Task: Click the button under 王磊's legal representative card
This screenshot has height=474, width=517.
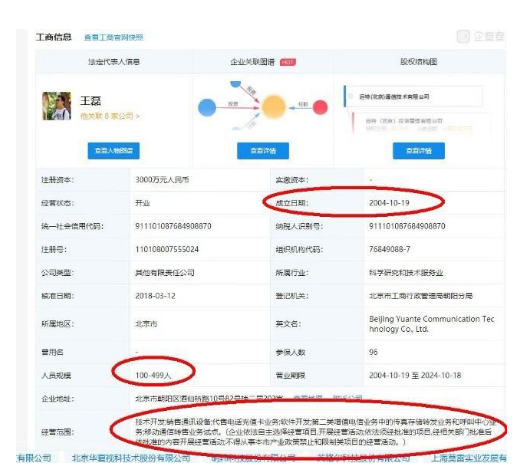Action: tap(114, 151)
